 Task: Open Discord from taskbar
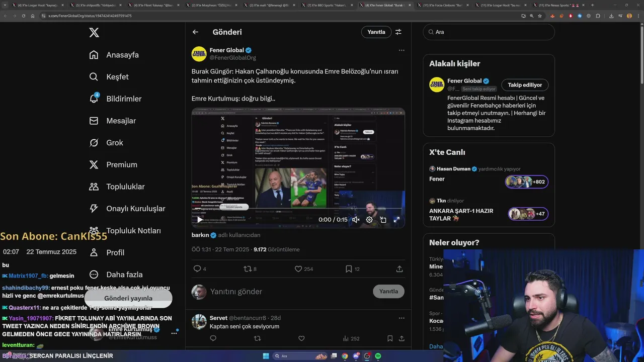356,356
